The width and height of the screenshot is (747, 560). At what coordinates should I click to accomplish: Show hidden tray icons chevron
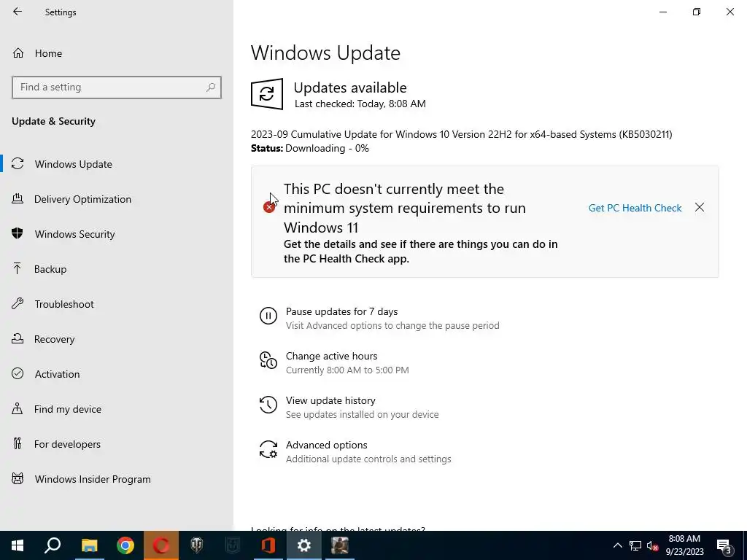pos(617,545)
